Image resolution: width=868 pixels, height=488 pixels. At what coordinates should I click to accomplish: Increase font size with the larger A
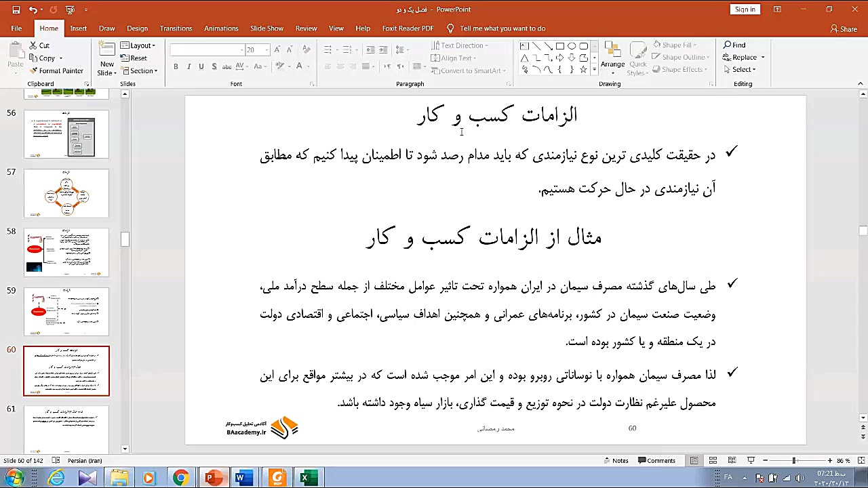277,50
